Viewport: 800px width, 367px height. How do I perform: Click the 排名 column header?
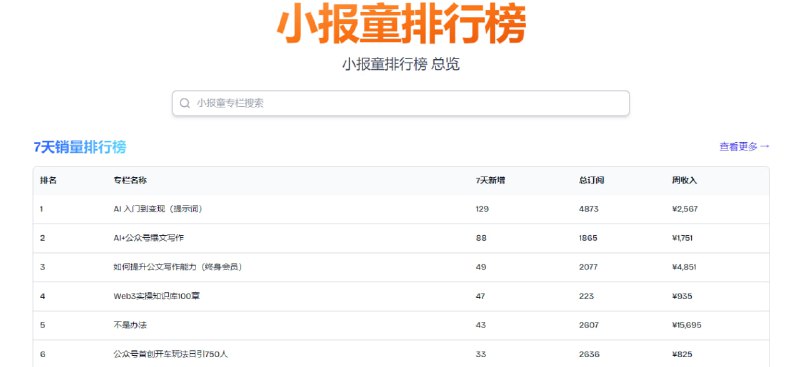point(48,180)
